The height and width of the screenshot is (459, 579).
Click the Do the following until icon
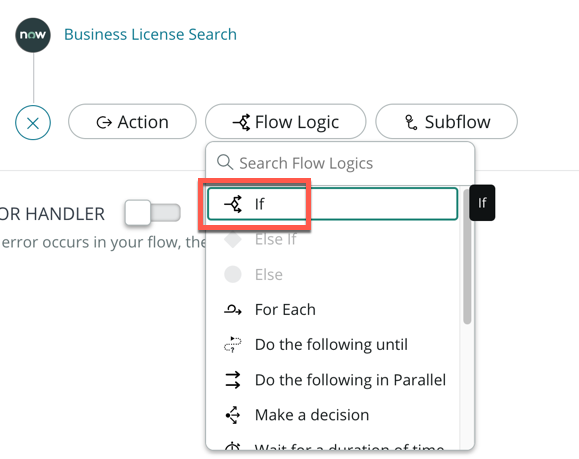click(233, 344)
